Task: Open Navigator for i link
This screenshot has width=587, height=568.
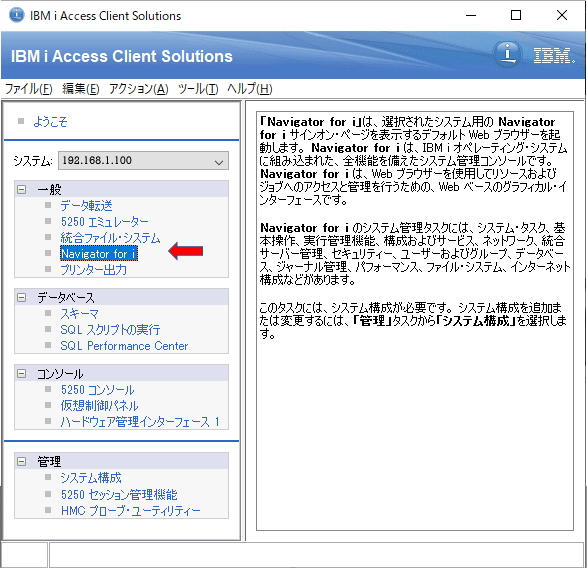Action: point(99,253)
